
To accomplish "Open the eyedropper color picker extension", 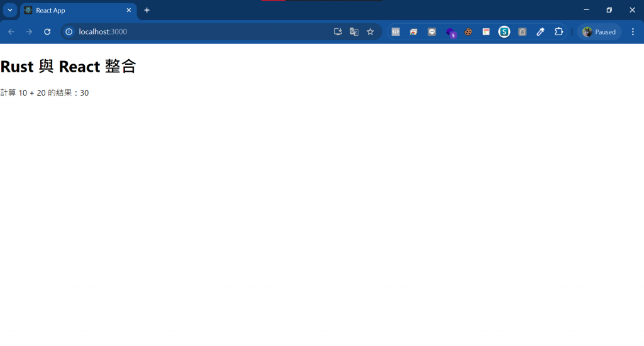I will point(540,31).
